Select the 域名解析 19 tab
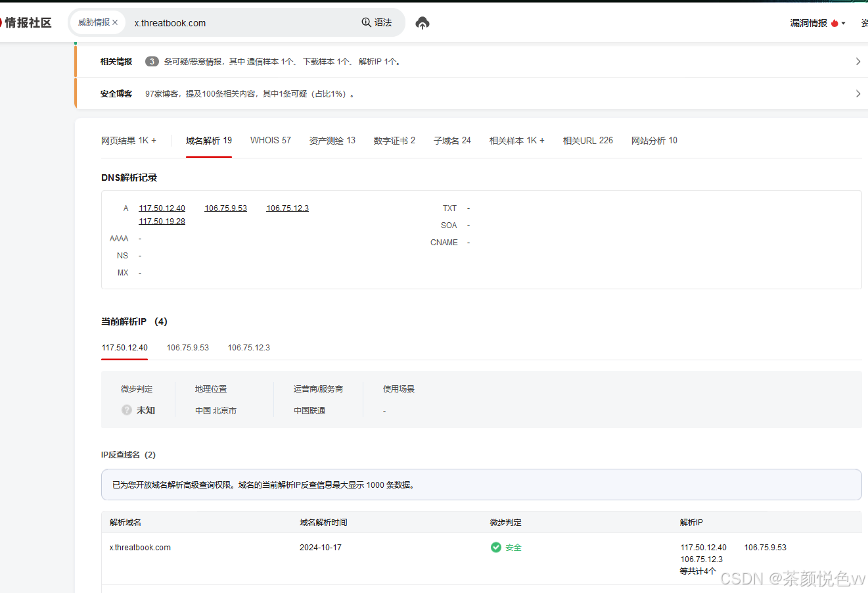The width and height of the screenshot is (868, 593). click(x=209, y=141)
